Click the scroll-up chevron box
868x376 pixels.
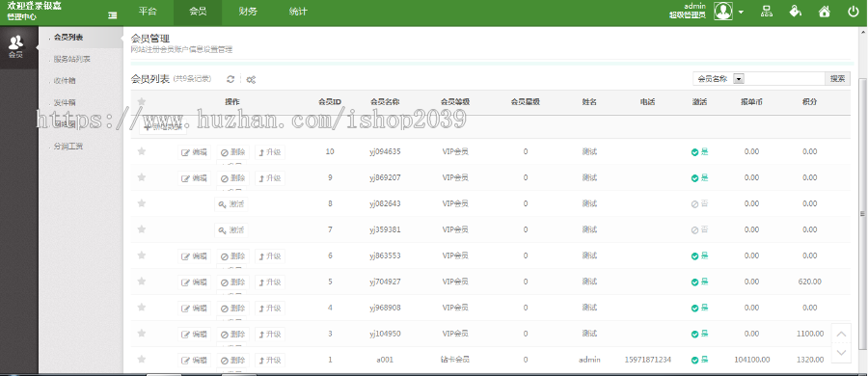point(841,334)
